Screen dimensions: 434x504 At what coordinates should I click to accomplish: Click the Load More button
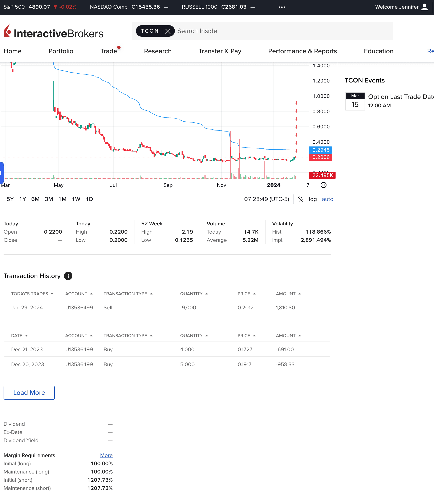pos(29,393)
